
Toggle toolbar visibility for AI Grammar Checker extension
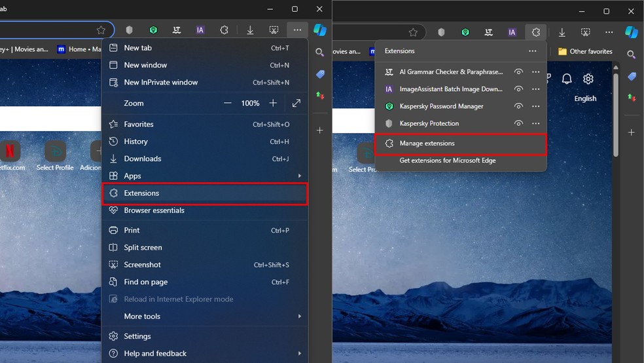[518, 72]
